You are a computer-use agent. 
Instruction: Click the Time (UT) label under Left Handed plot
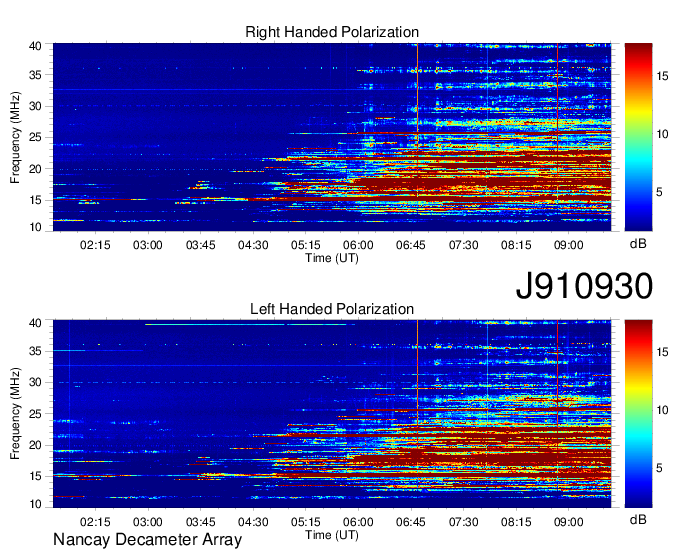(x=332, y=535)
